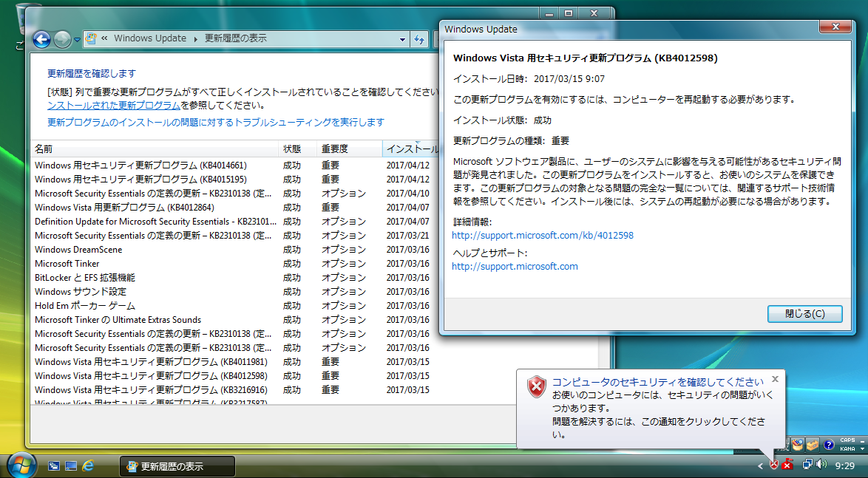This screenshot has height=478, width=868.
Task: Open IME help via the question mark icon
Action: coord(828,444)
